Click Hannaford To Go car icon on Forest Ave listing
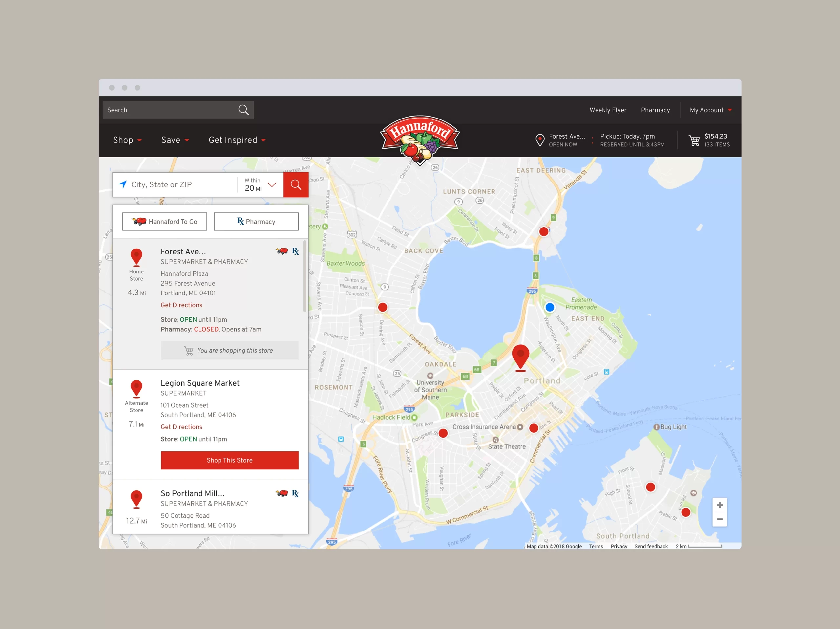Image resolution: width=840 pixels, height=629 pixels. [282, 251]
